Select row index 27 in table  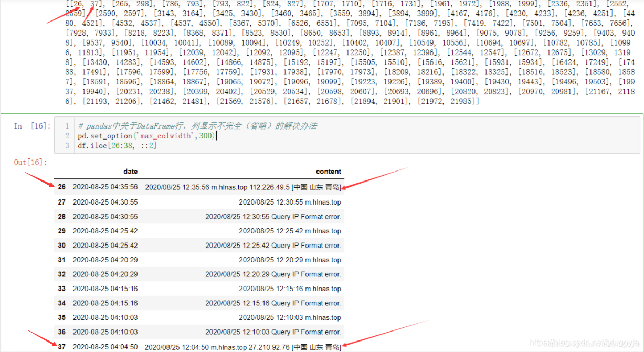pos(62,202)
